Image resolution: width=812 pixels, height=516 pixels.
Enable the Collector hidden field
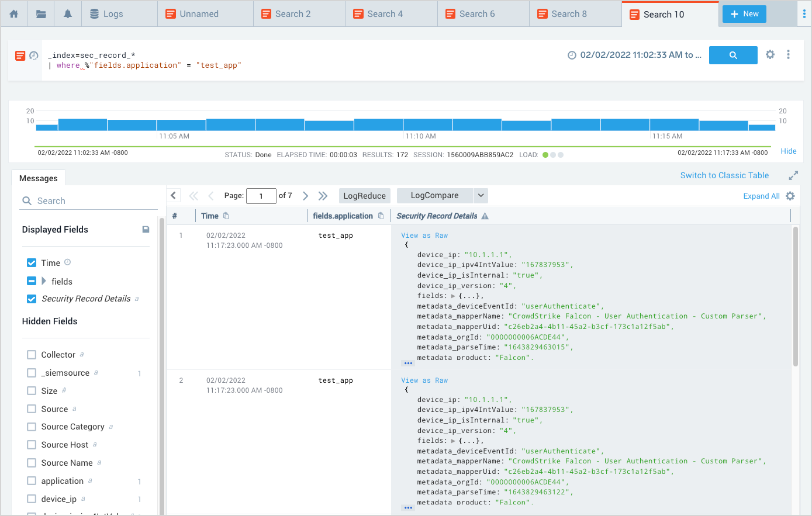click(32, 355)
